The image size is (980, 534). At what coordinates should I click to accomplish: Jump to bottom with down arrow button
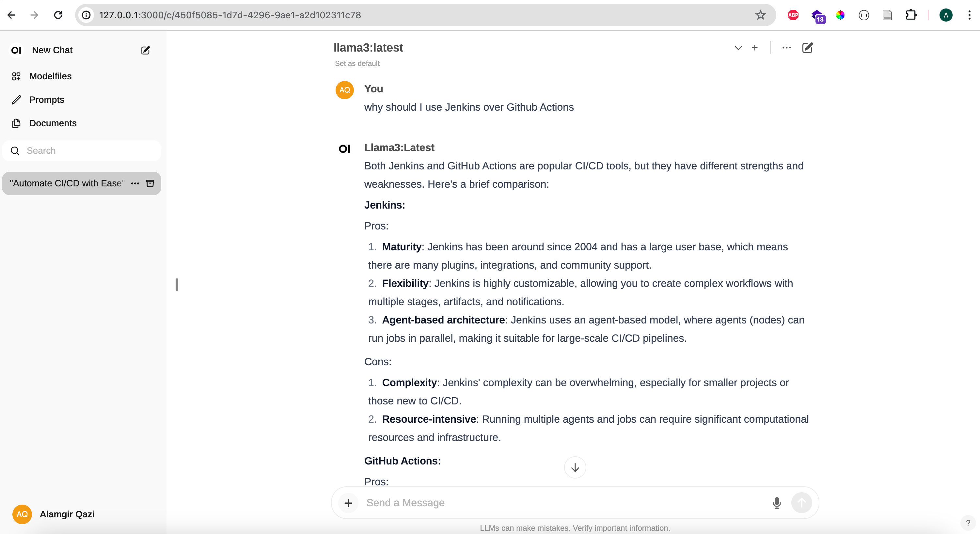(x=575, y=467)
